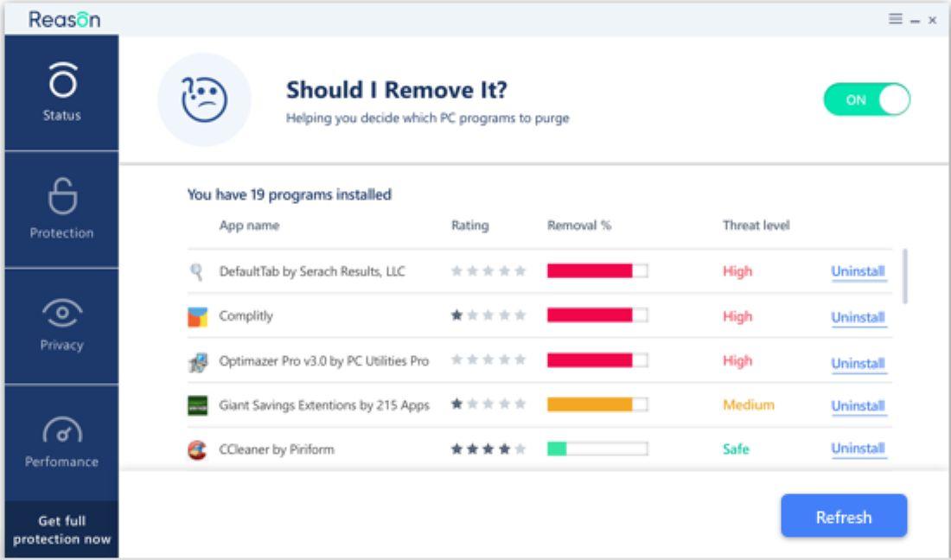Screen dimensions: 951x560
Task: Click the Threat level column header
Action: [756, 226]
